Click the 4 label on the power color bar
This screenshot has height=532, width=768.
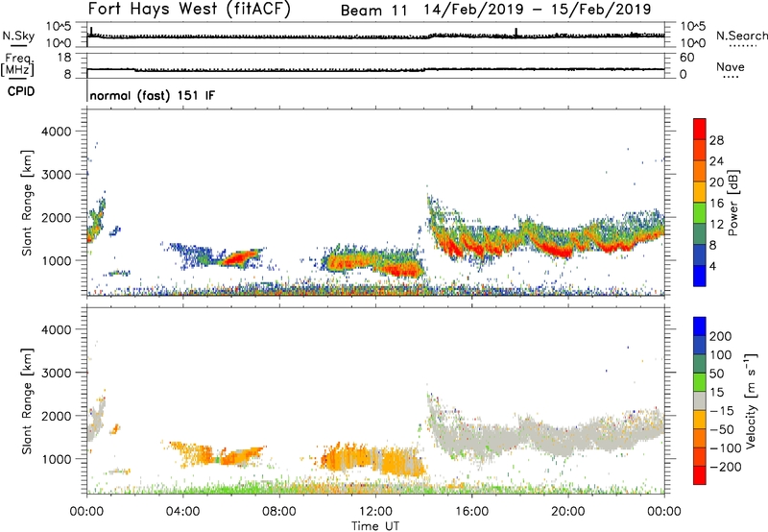click(x=713, y=266)
